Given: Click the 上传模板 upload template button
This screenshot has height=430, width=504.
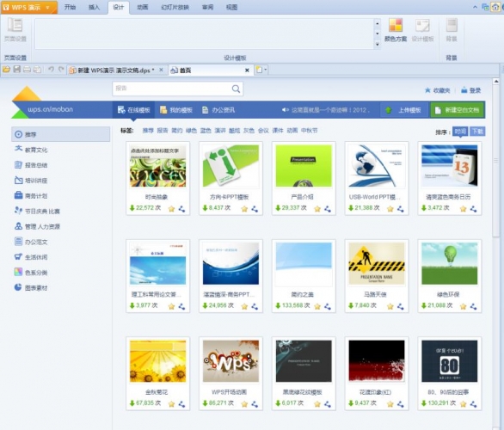Looking at the screenshot, I should [x=404, y=110].
